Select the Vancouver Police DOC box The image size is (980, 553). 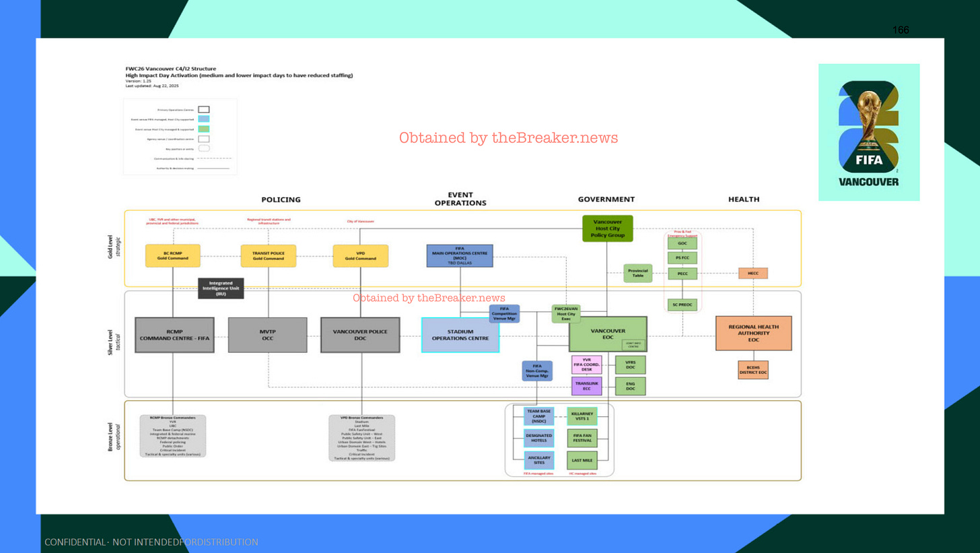(360, 335)
